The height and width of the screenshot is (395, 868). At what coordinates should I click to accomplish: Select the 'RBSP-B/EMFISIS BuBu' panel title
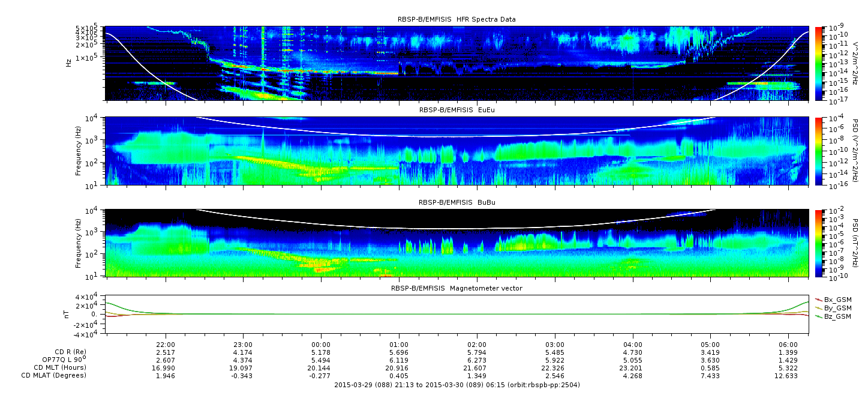coord(456,203)
